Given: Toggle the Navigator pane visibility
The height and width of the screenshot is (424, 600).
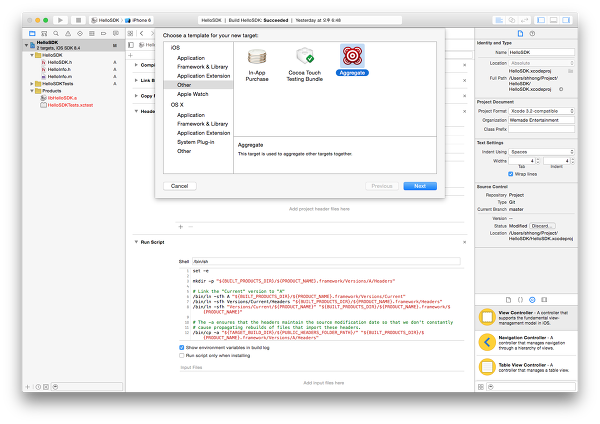Looking at the screenshot, I should (541, 20).
